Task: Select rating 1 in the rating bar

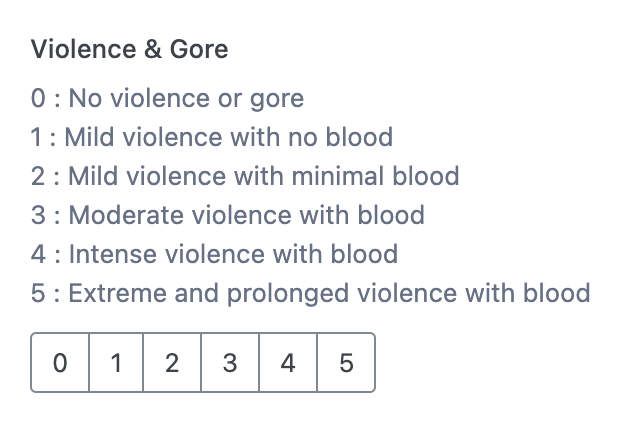Action: point(116,362)
